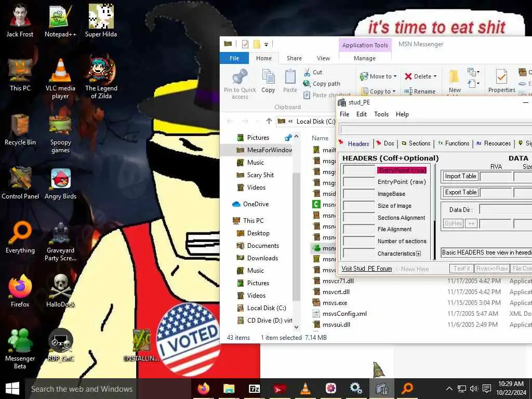
Task: Click the Cut scissors command
Action: click(x=313, y=72)
